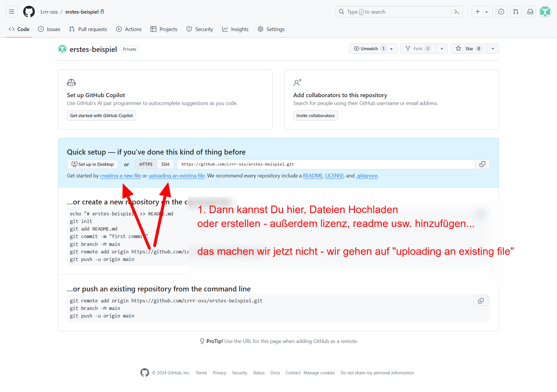Copy the push existing repository commands
The image size is (557, 392).
pyautogui.click(x=480, y=301)
